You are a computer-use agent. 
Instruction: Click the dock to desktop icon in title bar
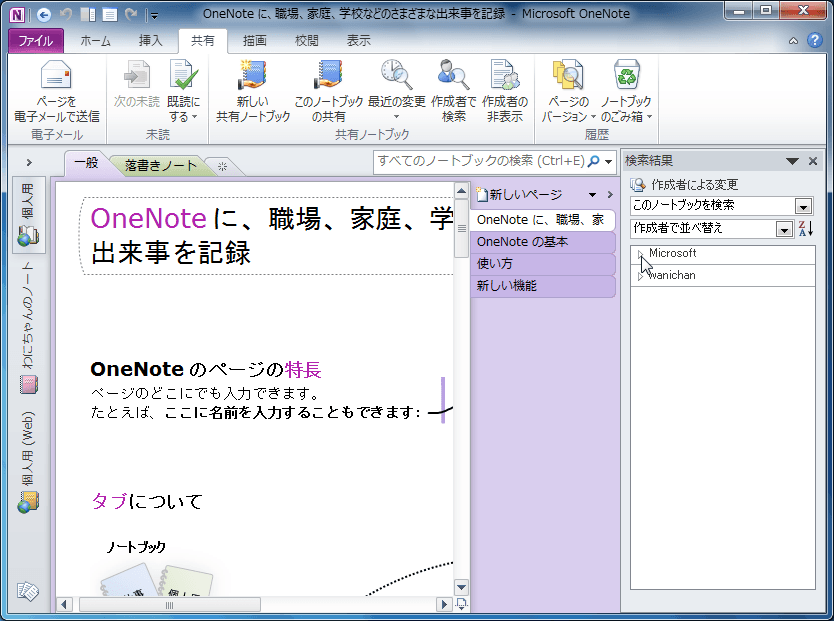point(88,15)
